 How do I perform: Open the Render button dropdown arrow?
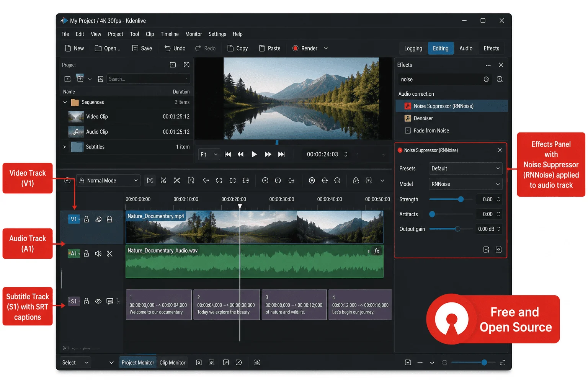coord(326,48)
